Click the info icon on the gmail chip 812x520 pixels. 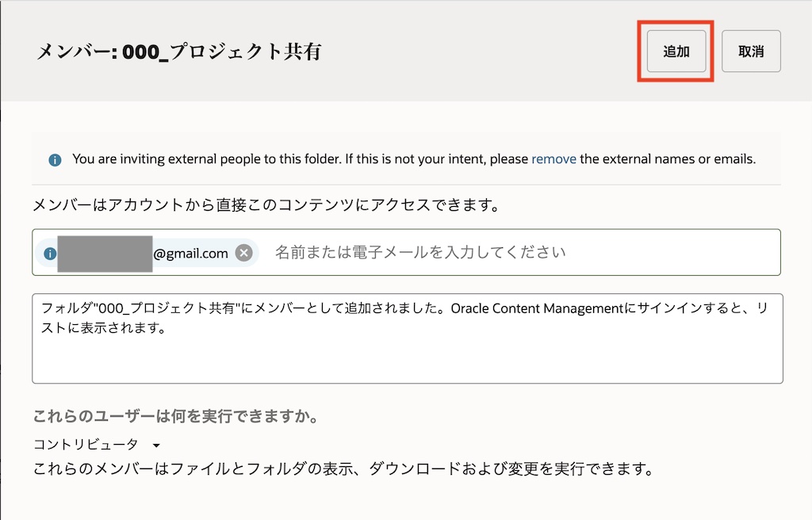(x=50, y=253)
